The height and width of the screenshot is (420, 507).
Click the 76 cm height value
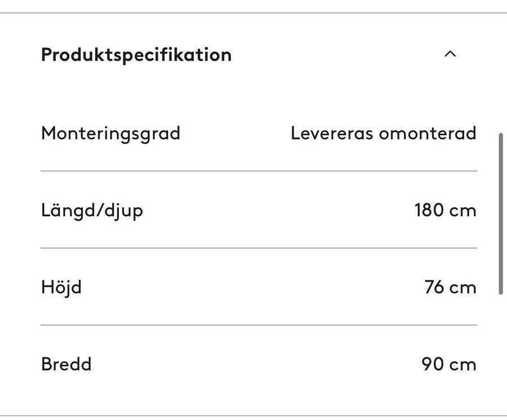pos(450,287)
